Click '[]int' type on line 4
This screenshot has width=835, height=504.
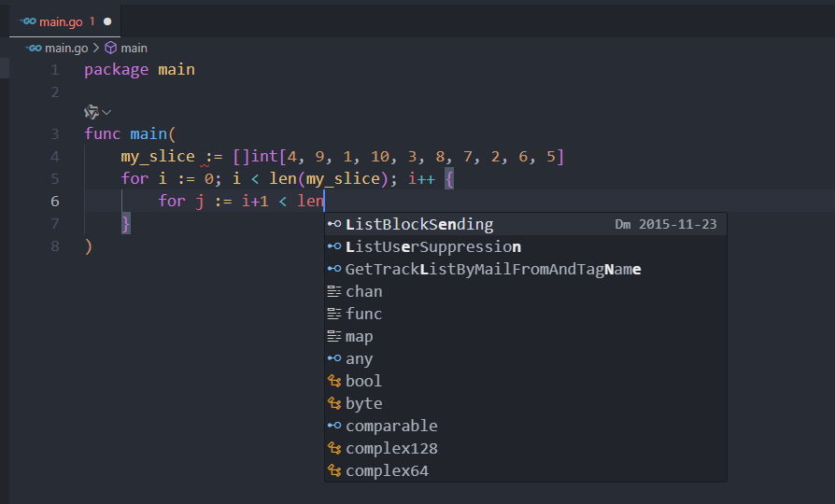[x=255, y=157]
